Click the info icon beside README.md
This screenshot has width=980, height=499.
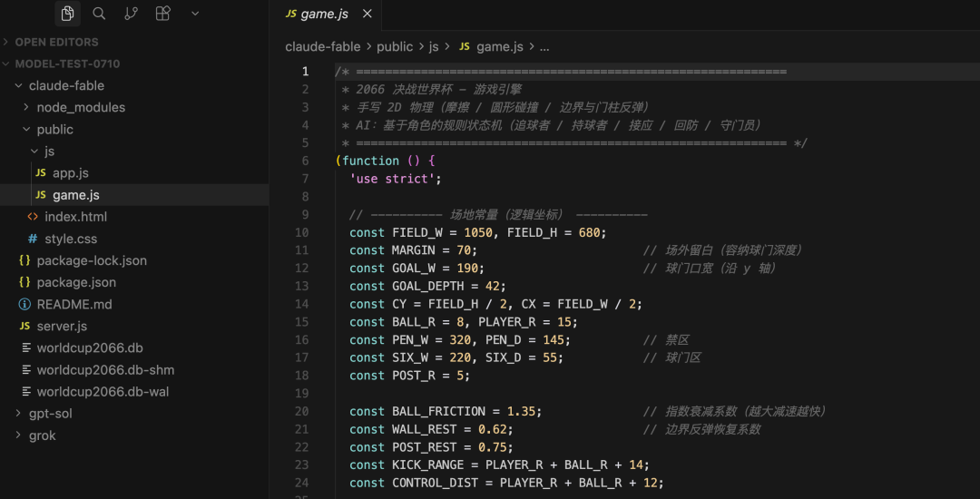(25, 304)
